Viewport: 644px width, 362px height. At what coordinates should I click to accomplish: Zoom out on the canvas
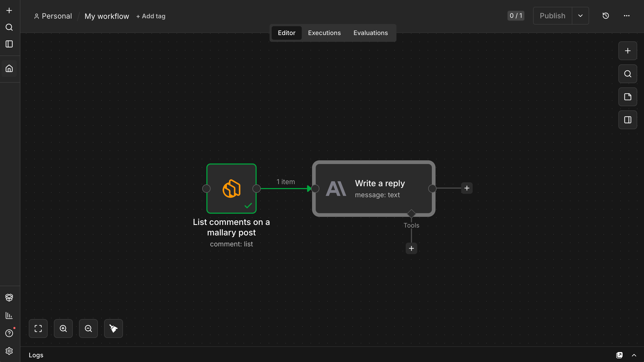(x=88, y=329)
